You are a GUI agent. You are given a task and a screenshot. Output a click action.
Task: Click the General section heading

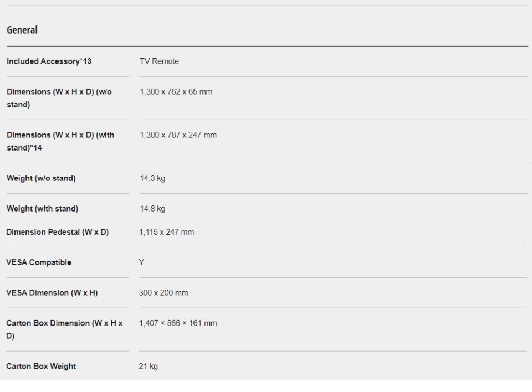[x=22, y=30]
